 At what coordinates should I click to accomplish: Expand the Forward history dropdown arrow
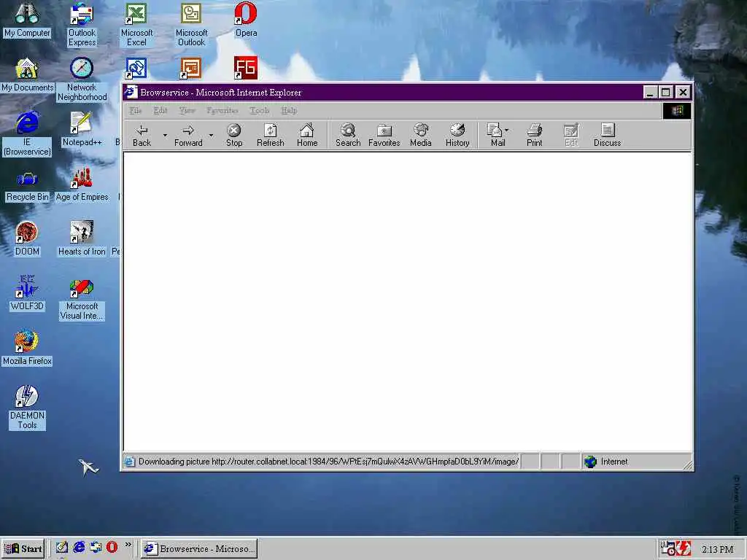pyautogui.click(x=211, y=135)
